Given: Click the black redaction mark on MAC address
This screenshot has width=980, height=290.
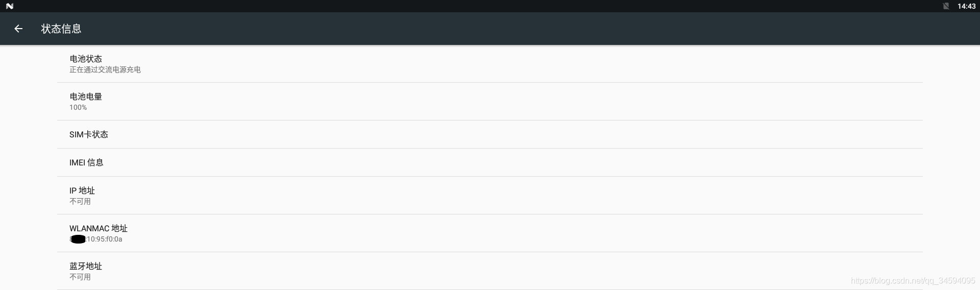Looking at the screenshot, I should [x=78, y=239].
